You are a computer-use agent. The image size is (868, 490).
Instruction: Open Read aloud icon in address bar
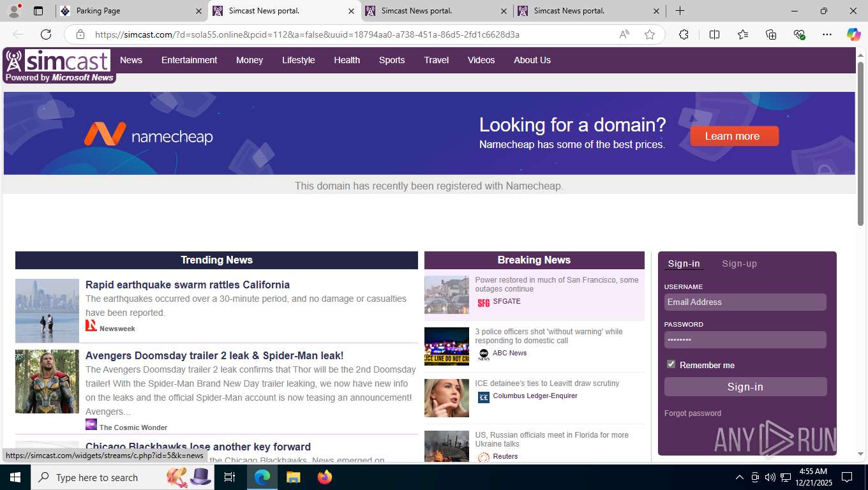click(624, 34)
